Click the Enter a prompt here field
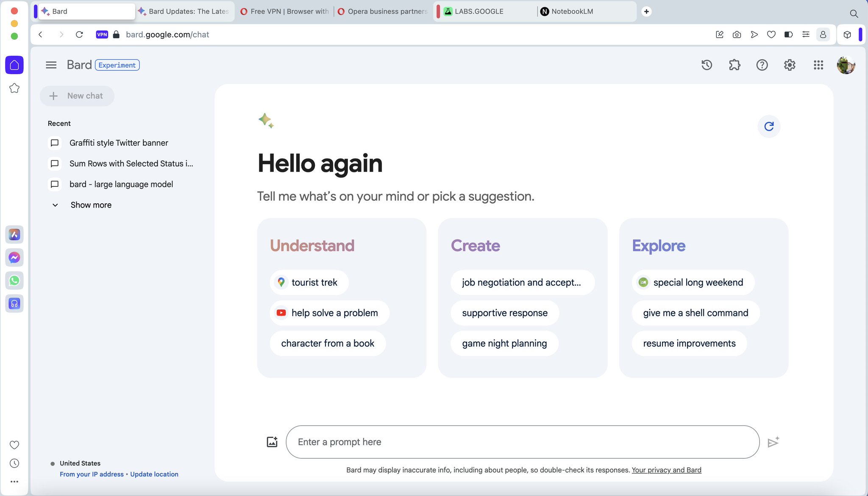Image resolution: width=868 pixels, height=496 pixels. point(523,442)
